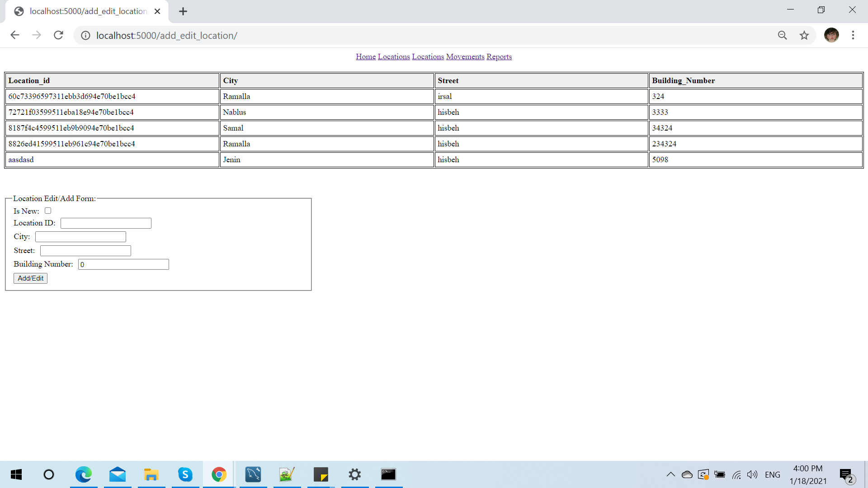
Task: Switch to the localhost add_edit_location tab
Action: tap(88, 11)
